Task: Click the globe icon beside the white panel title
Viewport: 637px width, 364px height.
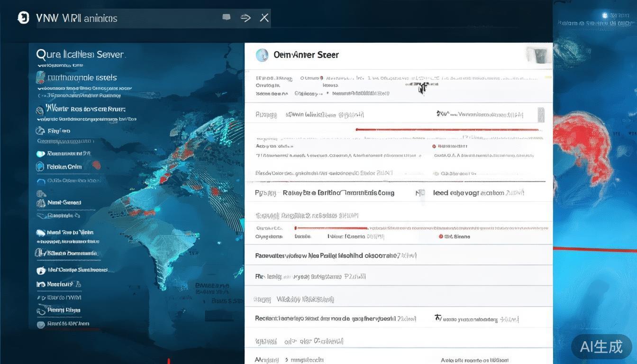Action: (262, 55)
